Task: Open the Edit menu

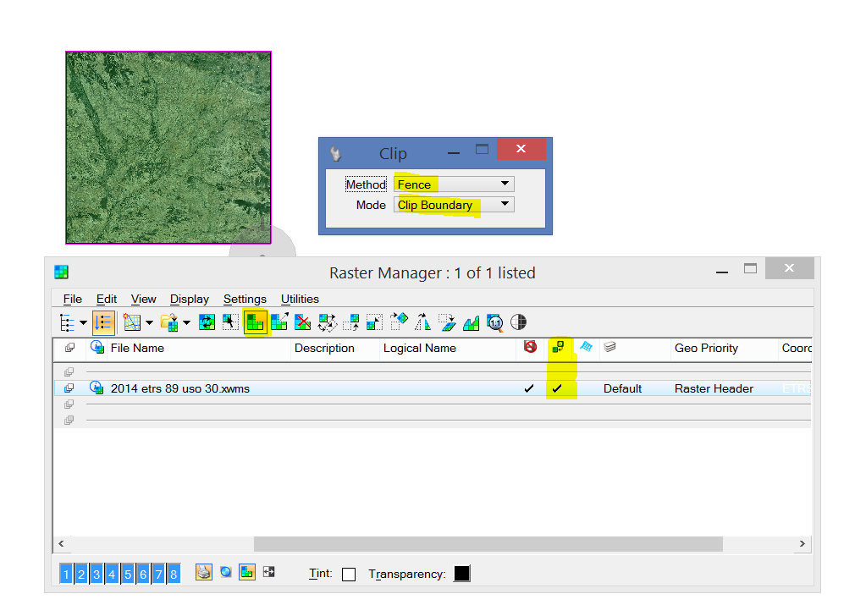Action: click(107, 300)
